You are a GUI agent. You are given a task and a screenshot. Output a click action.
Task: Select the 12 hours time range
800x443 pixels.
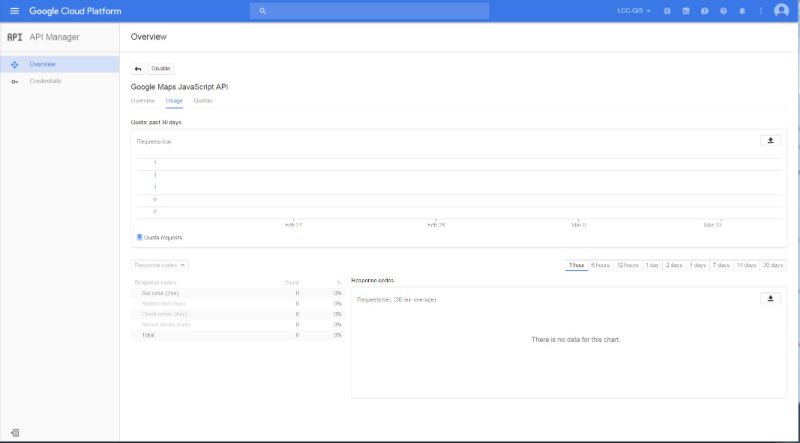coord(628,265)
